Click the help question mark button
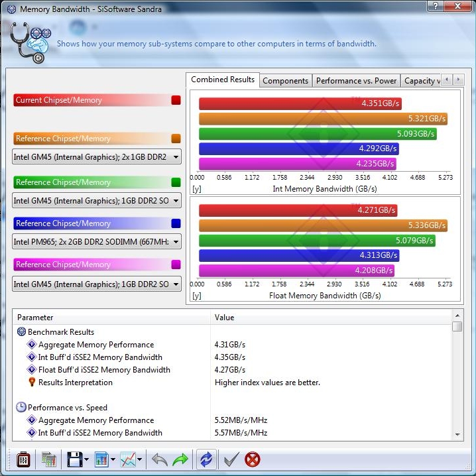 [436, 6]
